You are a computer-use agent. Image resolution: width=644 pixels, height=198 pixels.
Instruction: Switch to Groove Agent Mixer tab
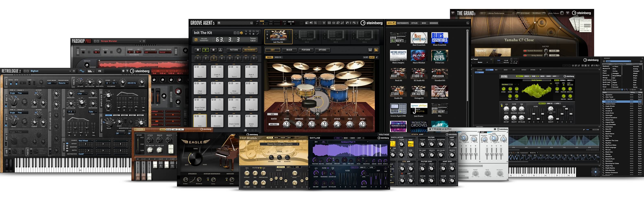click(289, 50)
